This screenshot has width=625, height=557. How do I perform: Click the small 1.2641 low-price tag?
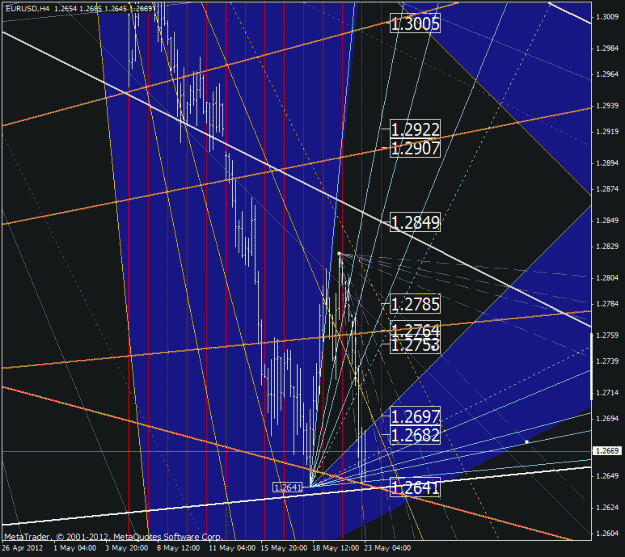[x=287, y=487]
